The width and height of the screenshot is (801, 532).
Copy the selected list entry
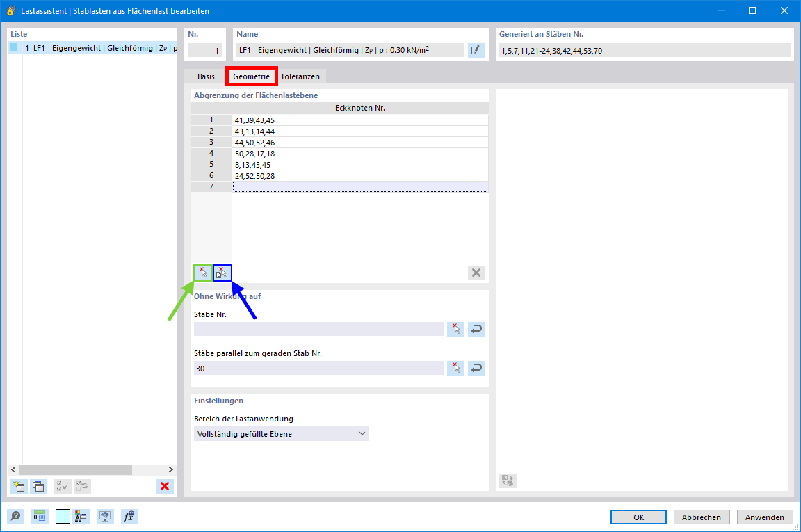(x=38, y=486)
